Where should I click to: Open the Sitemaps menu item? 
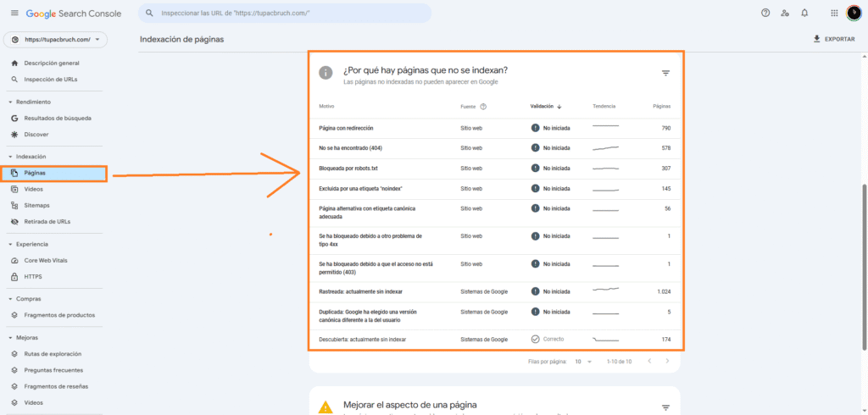coord(36,205)
